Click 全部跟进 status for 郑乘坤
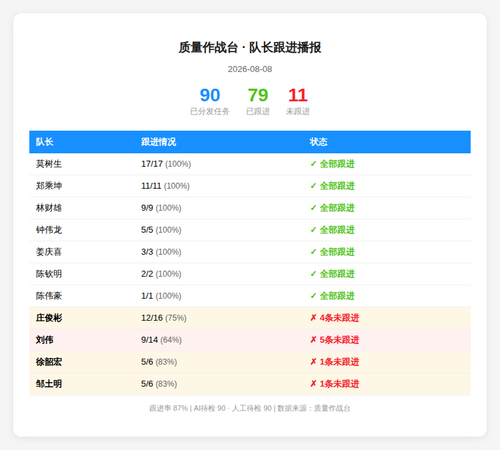 (332, 186)
